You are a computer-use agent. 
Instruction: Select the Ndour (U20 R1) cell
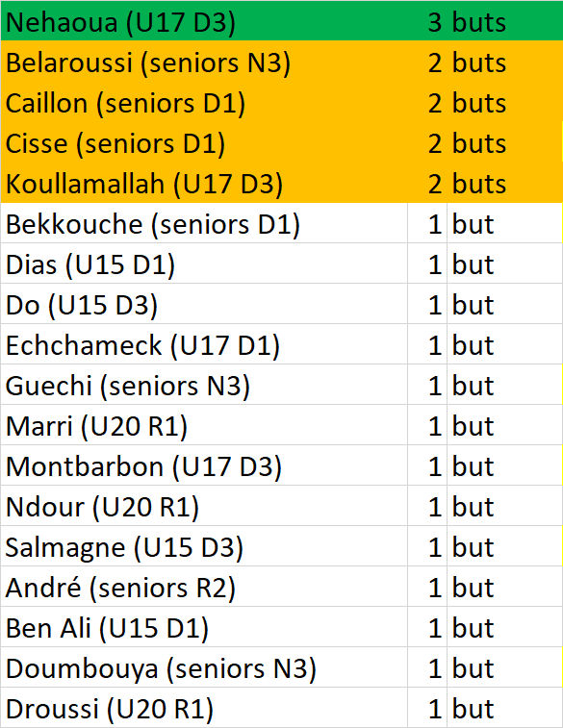204,506
